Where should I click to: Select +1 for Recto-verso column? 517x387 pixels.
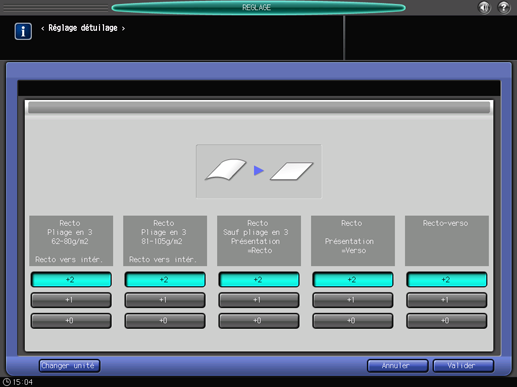[x=447, y=300]
